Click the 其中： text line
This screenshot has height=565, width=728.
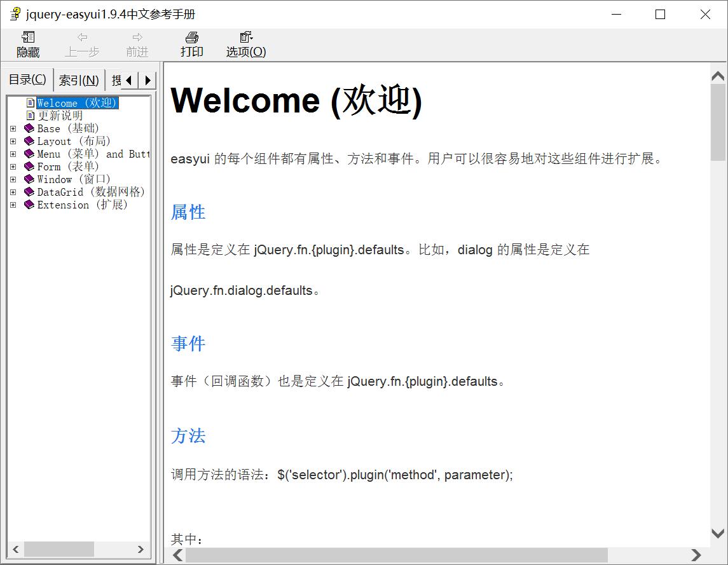click(187, 539)
